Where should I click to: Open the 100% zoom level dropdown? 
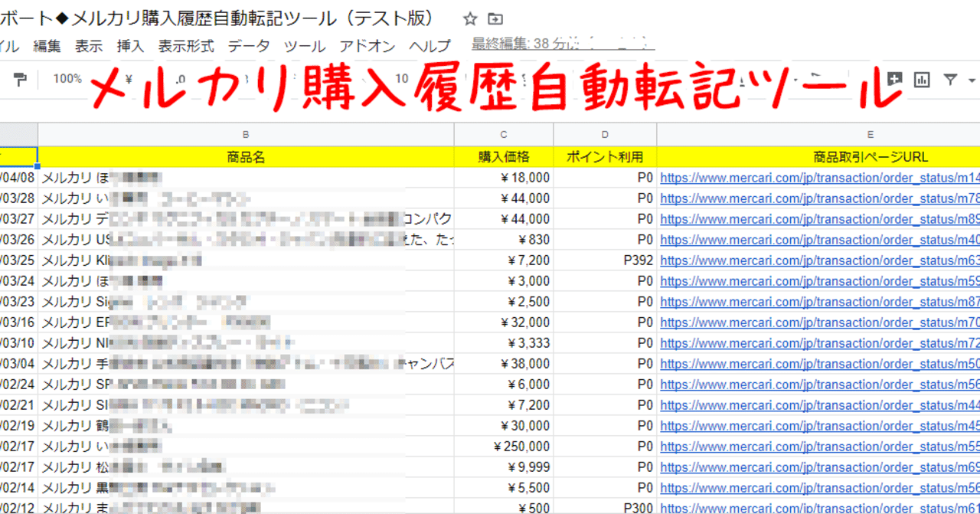tap(67, 78)
